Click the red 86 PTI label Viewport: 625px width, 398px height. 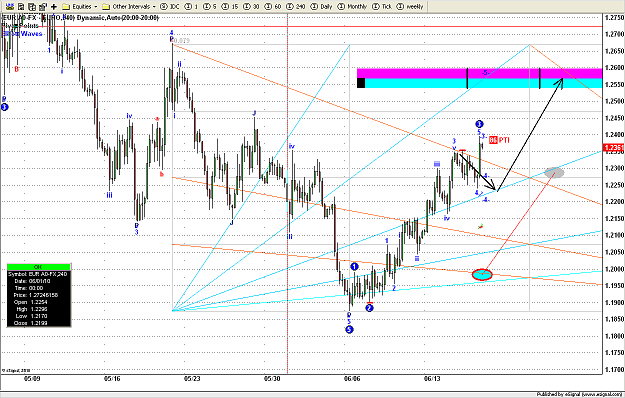499,140
